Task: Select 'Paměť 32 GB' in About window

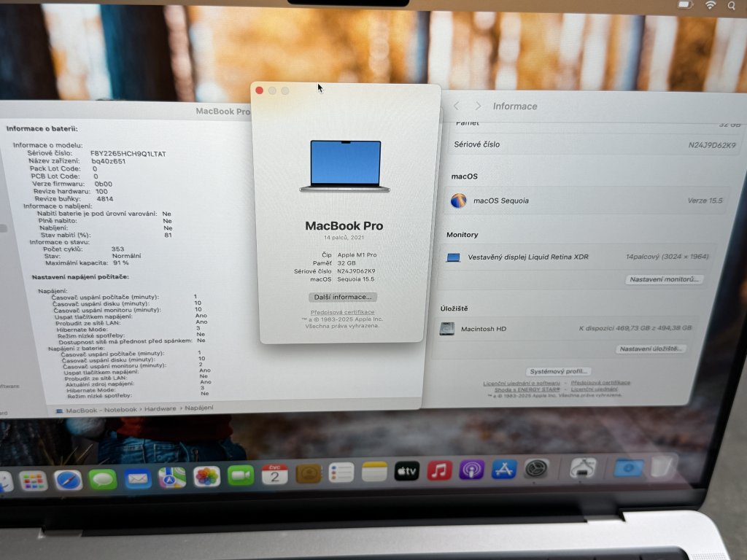Action: pos(333,262)
